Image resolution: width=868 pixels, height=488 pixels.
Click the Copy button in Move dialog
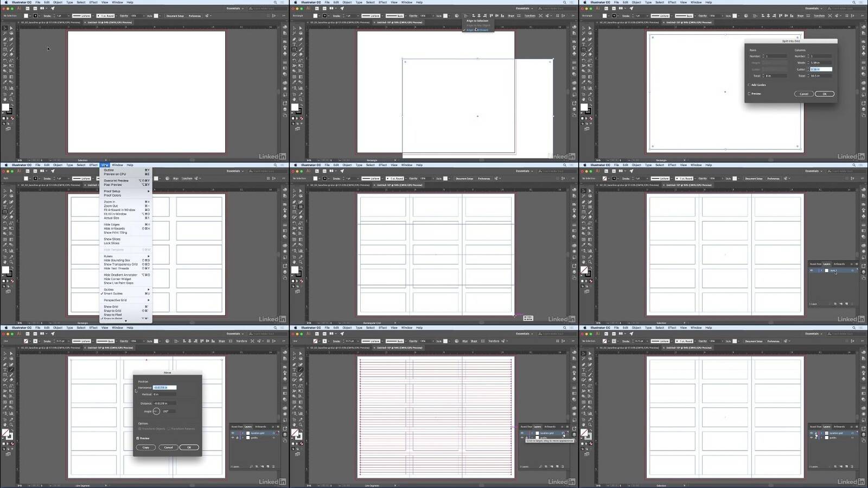(x=145, y=447)
